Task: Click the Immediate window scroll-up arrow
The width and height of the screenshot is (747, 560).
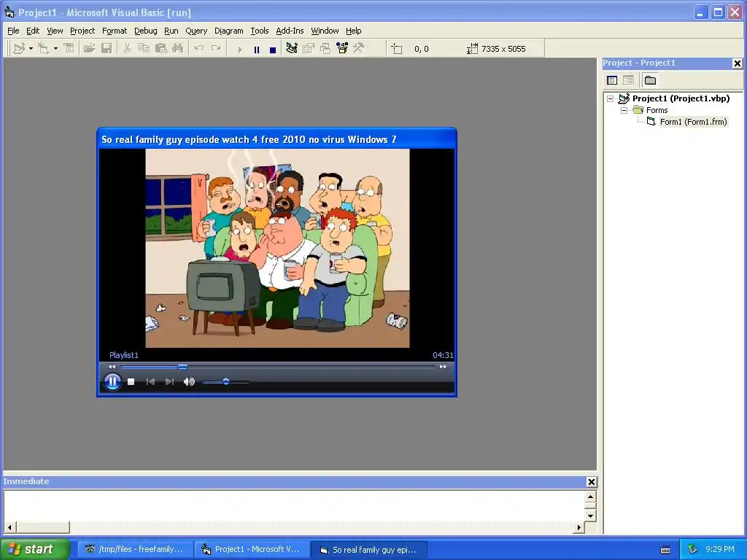Action: (590, 497)
